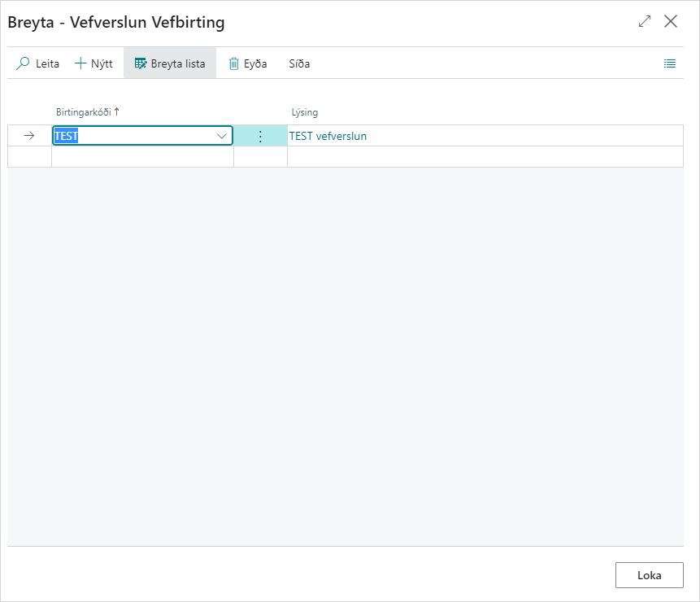Click the Eyða trash can icon
Screen dimensions: 700x602
tap(234, 63)
